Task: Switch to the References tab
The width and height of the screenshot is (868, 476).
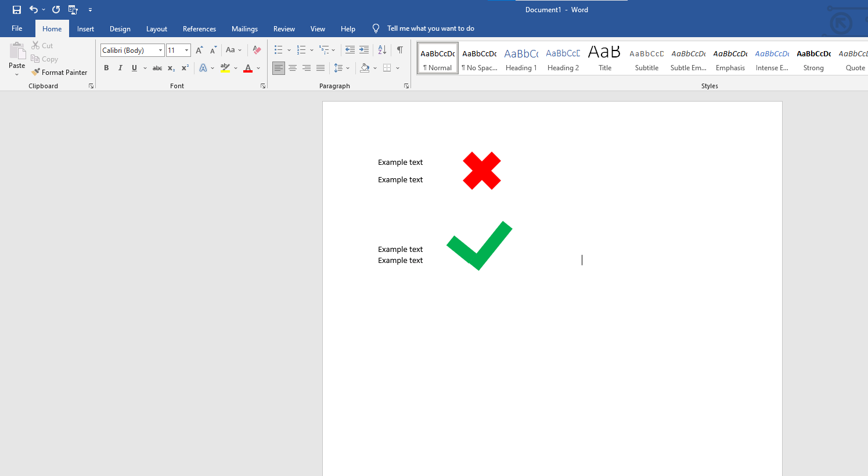Action: click(199, 29)
